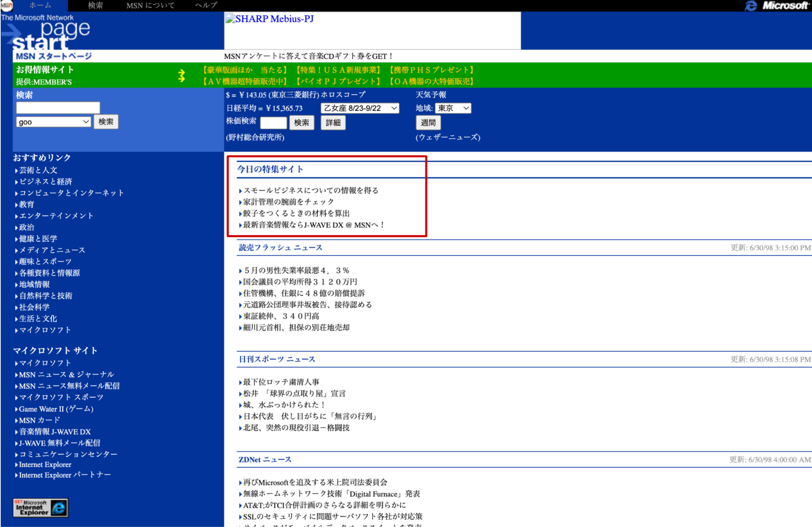Open the goo search engine dropdown
The image size is (812, 527).
(x=54, y=122)
